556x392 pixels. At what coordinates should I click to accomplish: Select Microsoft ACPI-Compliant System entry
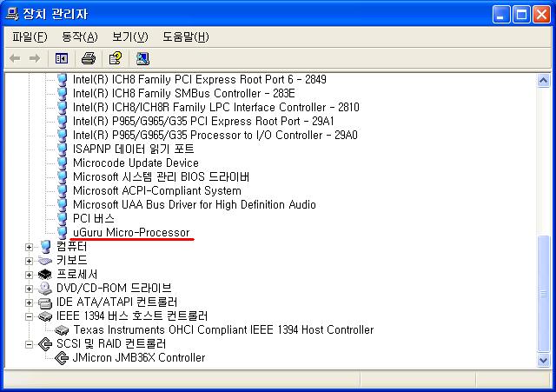[x=157, y=191]
